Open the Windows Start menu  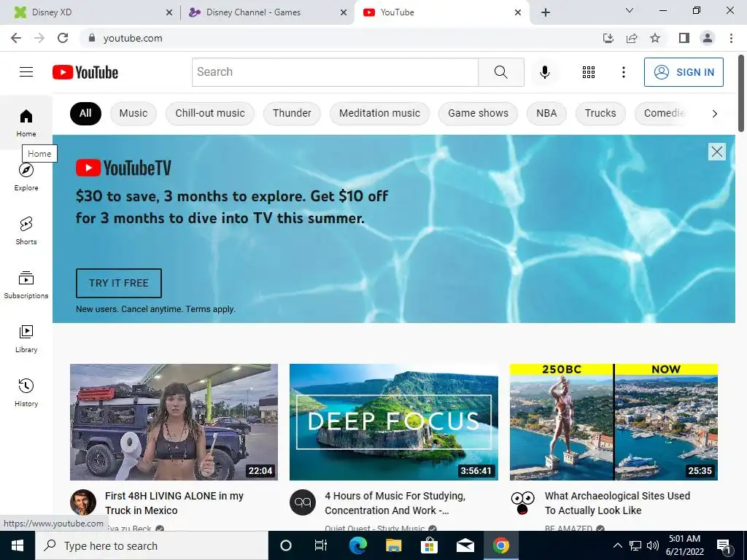[18, 545]
